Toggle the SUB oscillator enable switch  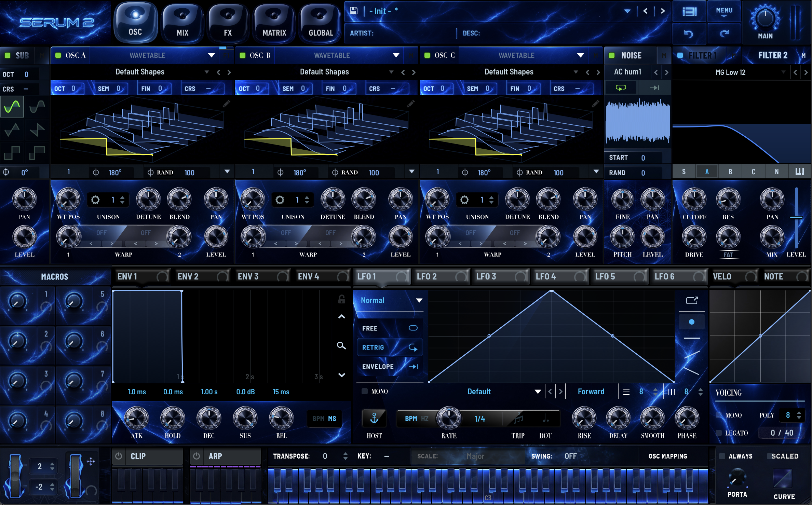point(7,55)
